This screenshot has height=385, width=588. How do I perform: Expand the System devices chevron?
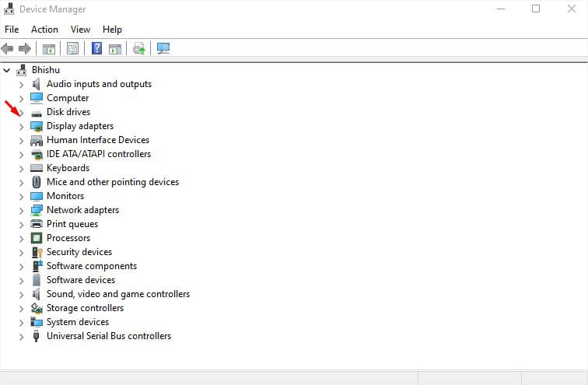click(21, 323)
